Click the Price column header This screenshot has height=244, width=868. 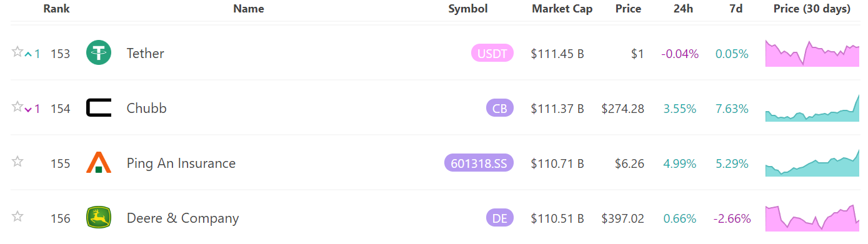(628, 9)
